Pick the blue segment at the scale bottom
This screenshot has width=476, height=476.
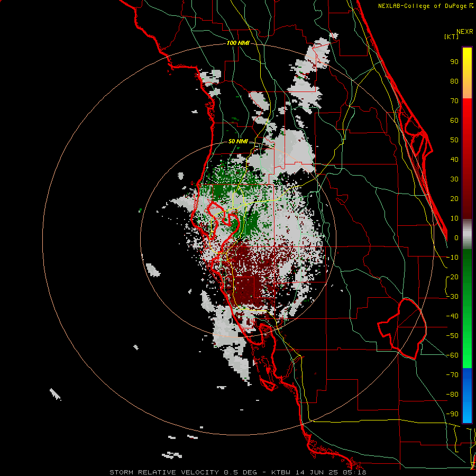point(467,396)
